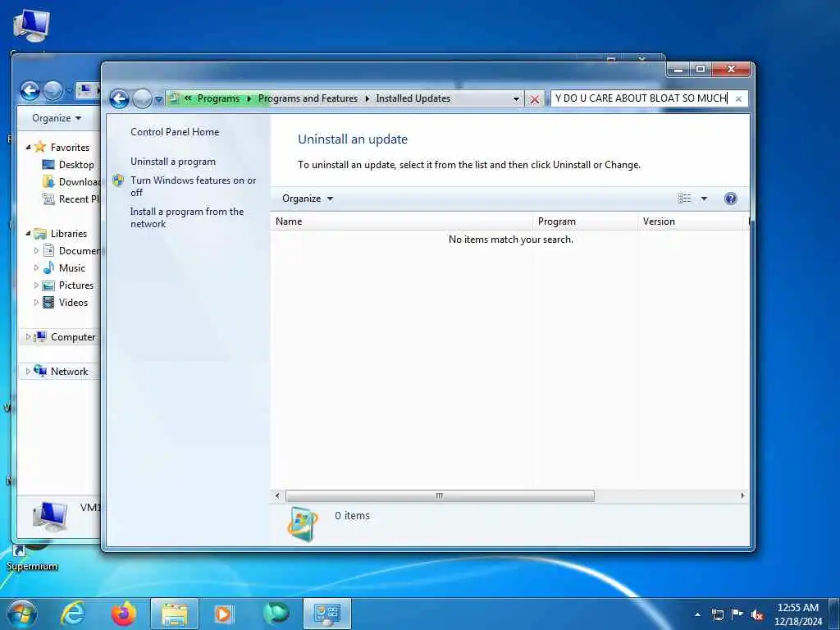The width and height of the screenshot is (840, 630).
Task: Open green Supermium browser taskbar icon
Action: coord(276,614)
